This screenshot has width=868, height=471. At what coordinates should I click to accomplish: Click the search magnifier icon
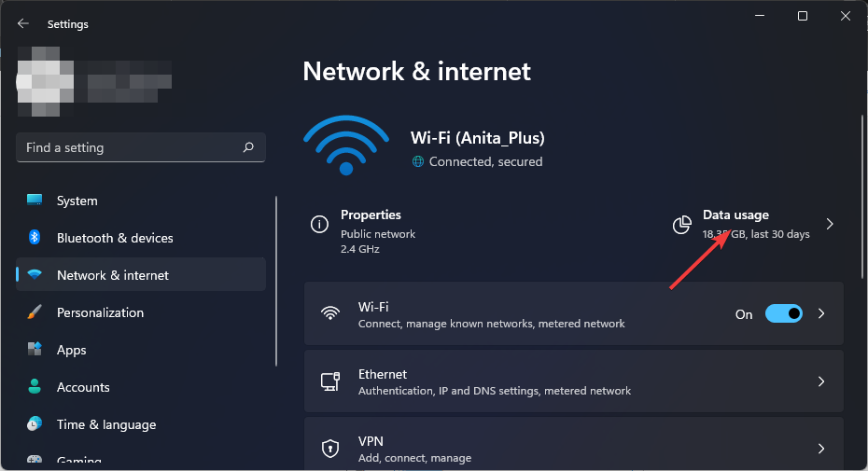click(248, 147)
